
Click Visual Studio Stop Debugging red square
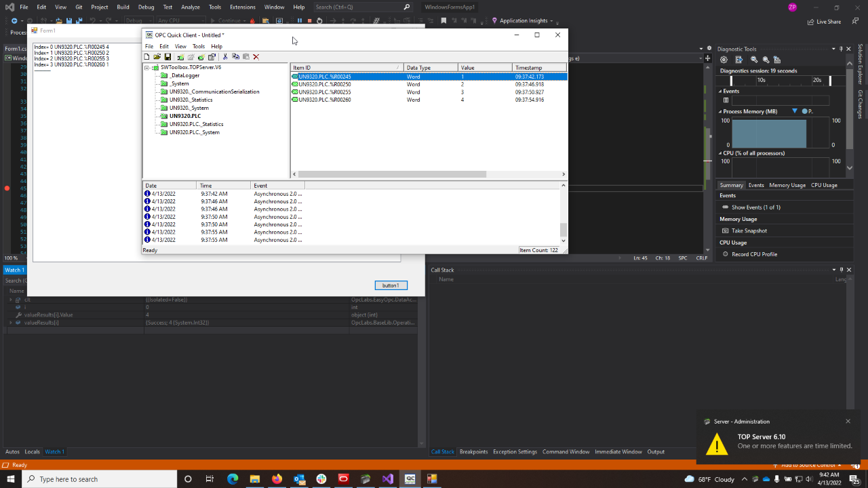[x=309, y=21]
